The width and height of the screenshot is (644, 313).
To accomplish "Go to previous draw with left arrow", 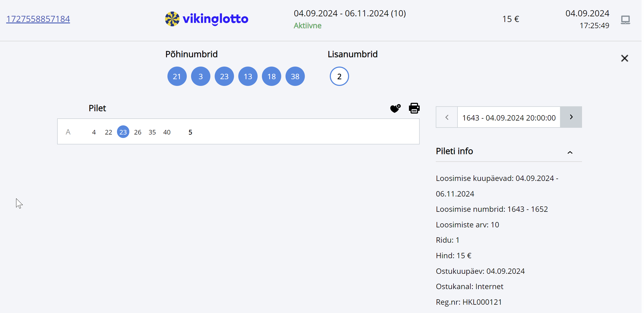I will pos(447,117).
